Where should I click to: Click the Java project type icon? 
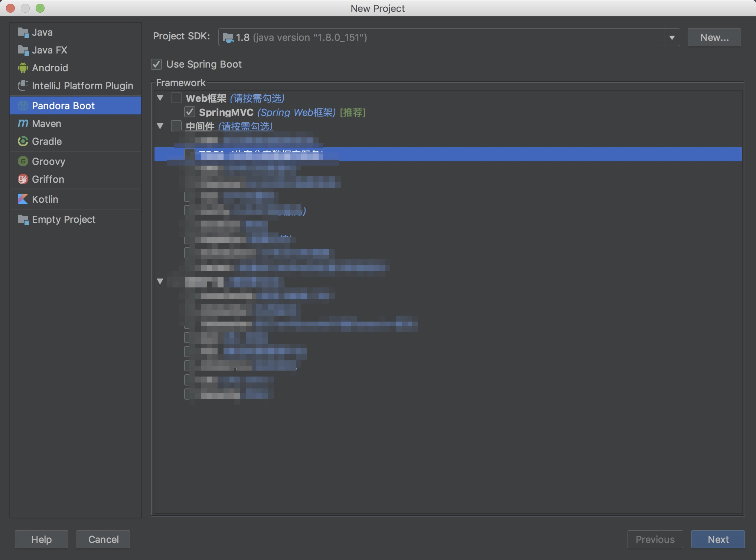(x=23, y=33)
